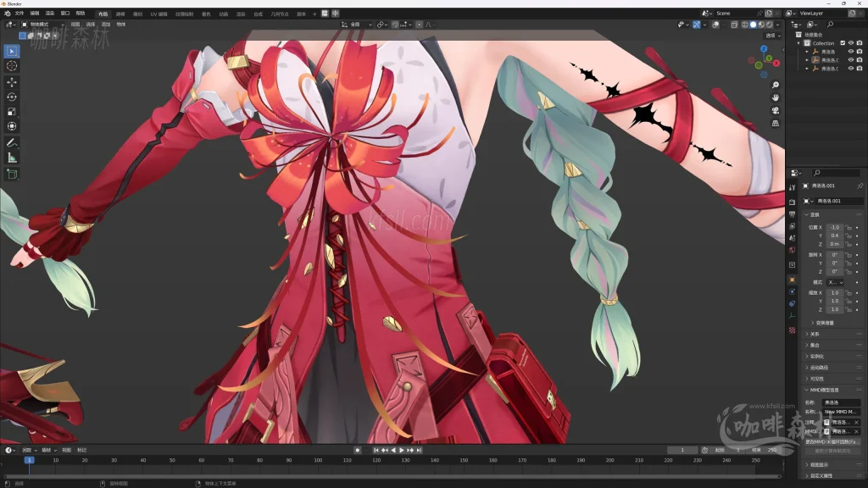Viewport: 868px width, 488px height.
Task: Choose the Measure tool
Action: coord(12,158)
